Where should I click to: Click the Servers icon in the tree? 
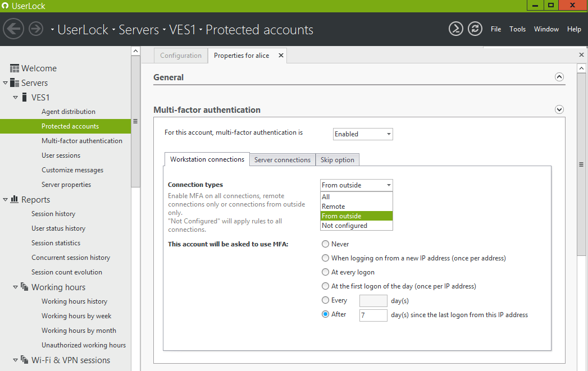(14, 83)
